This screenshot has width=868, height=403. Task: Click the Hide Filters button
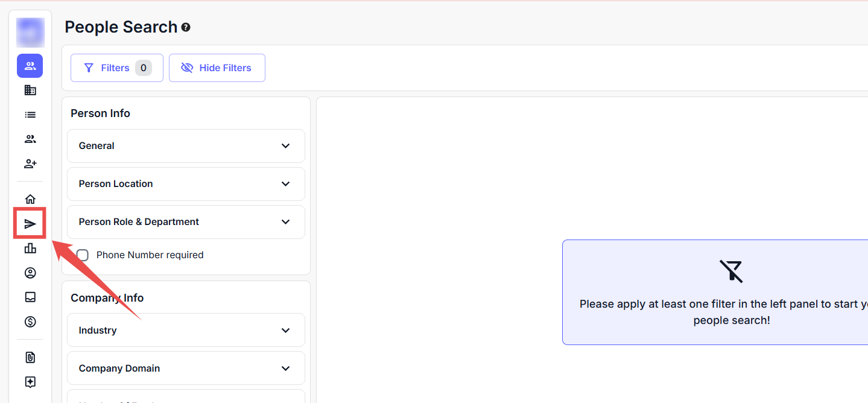(x=217, y=68)
